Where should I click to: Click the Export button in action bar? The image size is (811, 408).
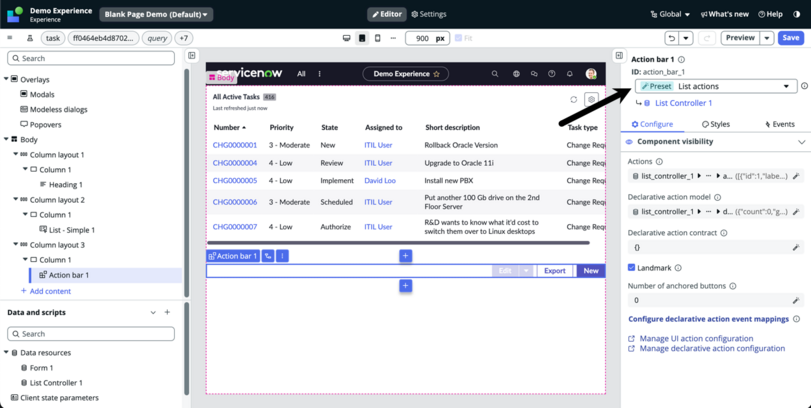pyautogui.click(x=554, y=270)
